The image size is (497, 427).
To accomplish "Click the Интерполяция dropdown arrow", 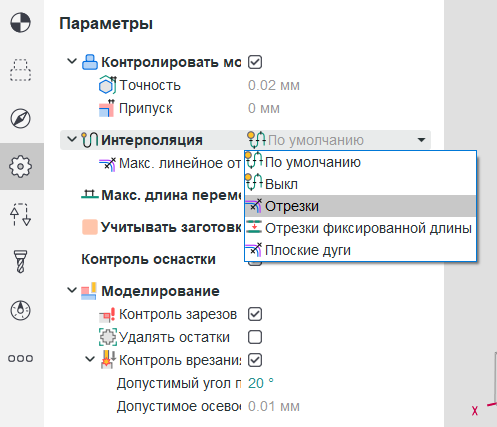I will [421, 140].
